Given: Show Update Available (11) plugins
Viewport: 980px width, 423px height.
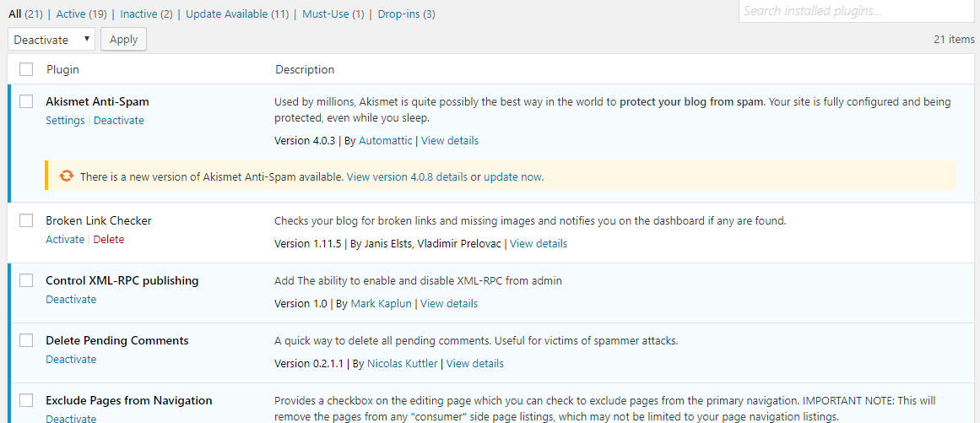Looking at the screenshot, I should (x=237, y=14).
